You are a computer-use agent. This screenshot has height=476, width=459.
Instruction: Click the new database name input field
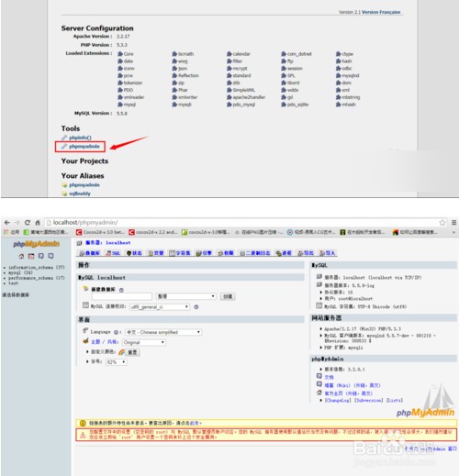point(122,296)
